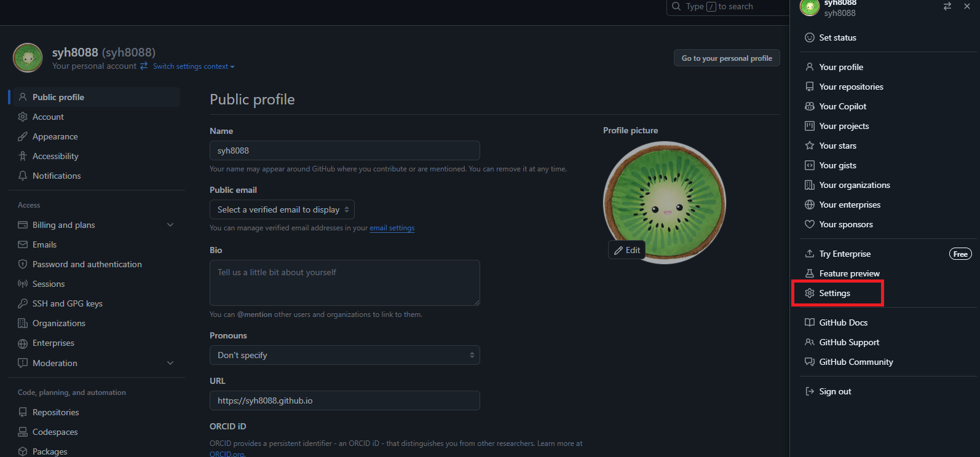Click the search box at top
980x457 pixels.
(x=728, y=7)
